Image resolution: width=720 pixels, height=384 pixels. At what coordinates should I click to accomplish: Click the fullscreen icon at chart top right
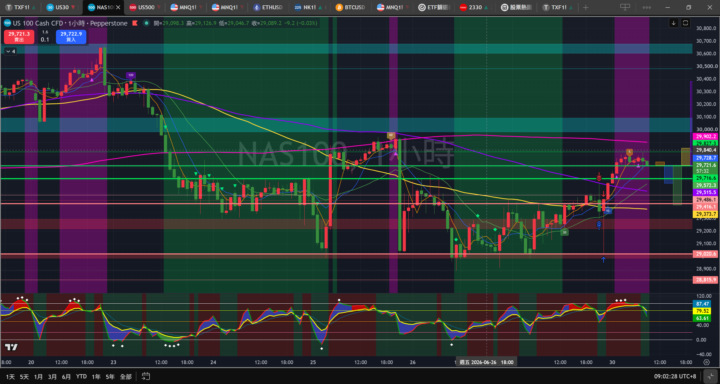pyautogui.click(x=686, y=23)
